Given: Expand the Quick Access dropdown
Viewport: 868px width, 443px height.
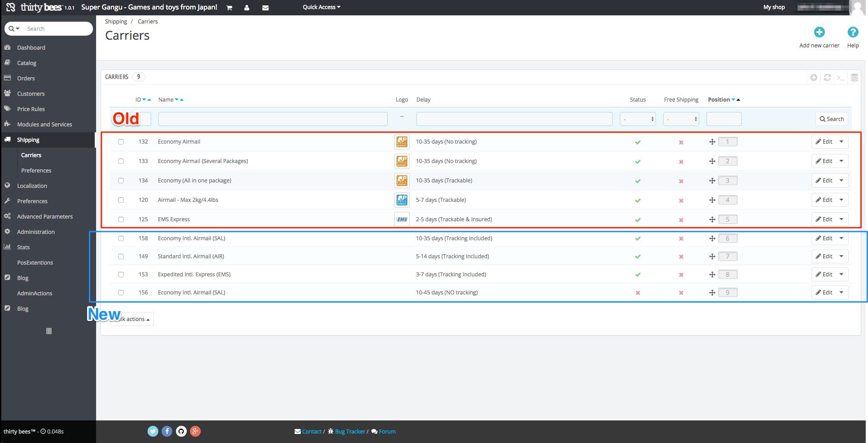Looking at the screenshot, I should tap(321, 7).
